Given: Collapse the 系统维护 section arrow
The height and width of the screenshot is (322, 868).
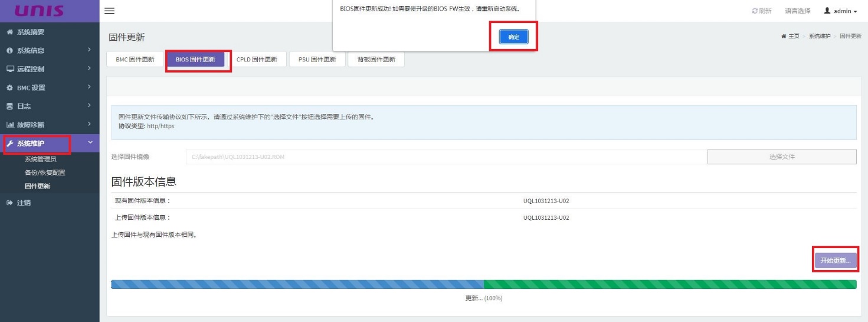Looking at the screenshot, I should coord(90,143).
